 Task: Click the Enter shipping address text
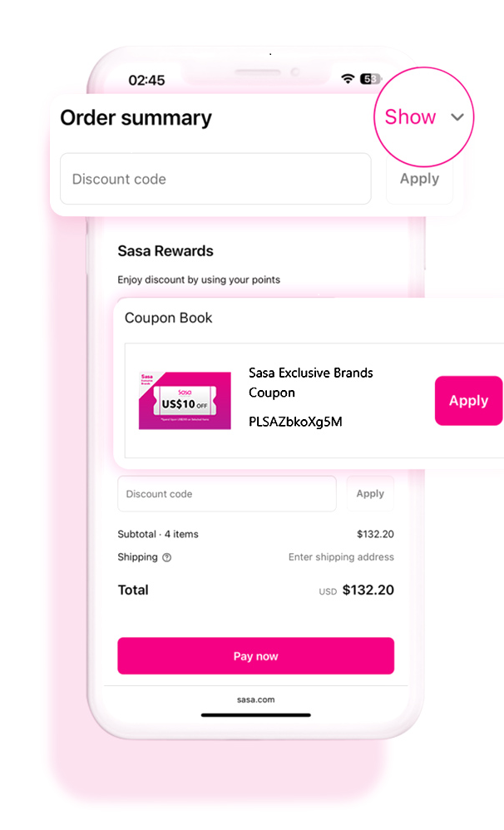341,557
